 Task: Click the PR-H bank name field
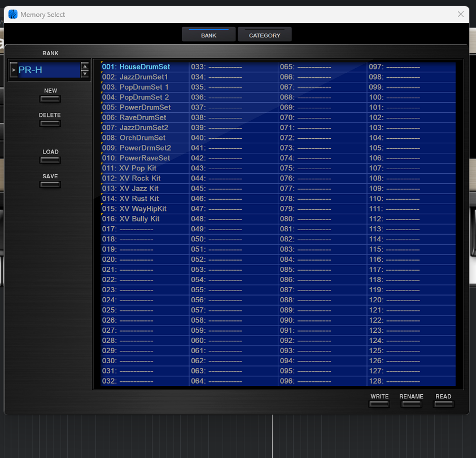pyautogui.click(x=48, y=70)
